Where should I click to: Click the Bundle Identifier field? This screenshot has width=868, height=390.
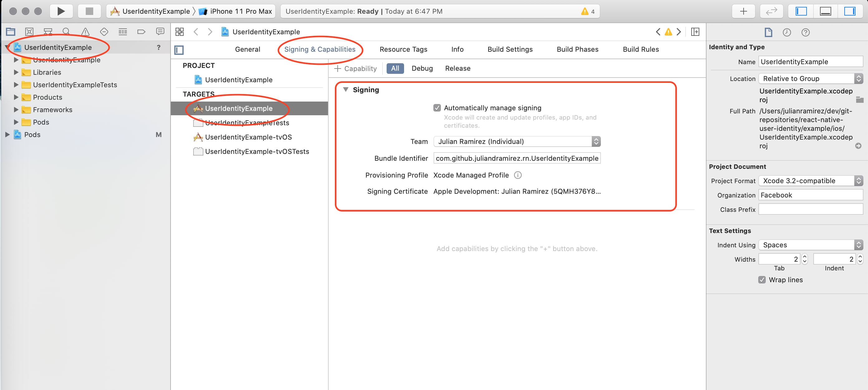(517, 158)
